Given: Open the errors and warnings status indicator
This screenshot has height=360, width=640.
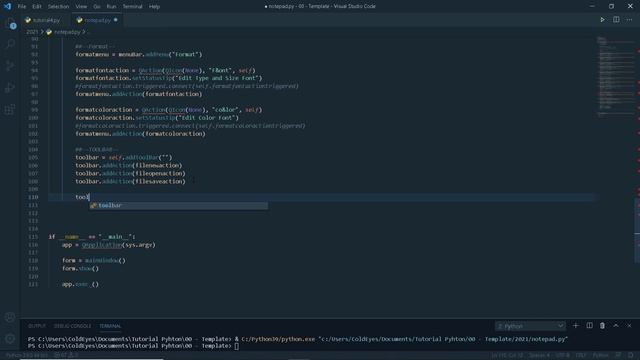Looking at the screenshot, I should (67, 356).
